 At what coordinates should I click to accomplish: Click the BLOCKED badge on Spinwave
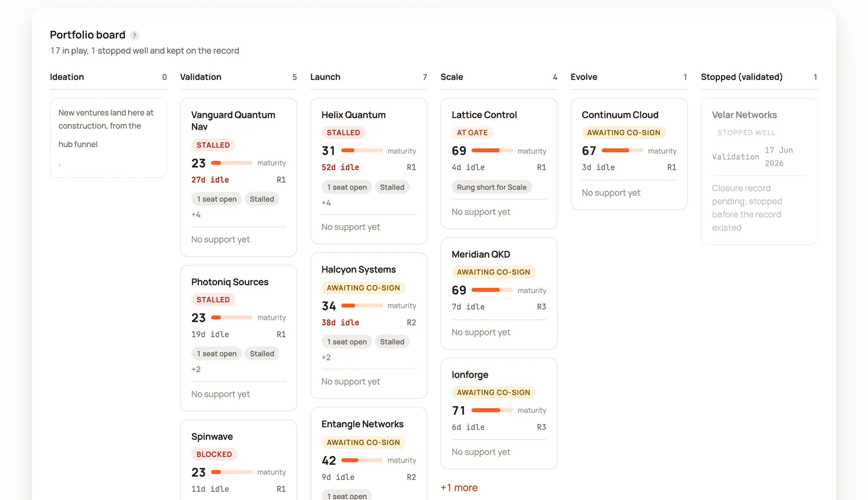click(214, 454)
